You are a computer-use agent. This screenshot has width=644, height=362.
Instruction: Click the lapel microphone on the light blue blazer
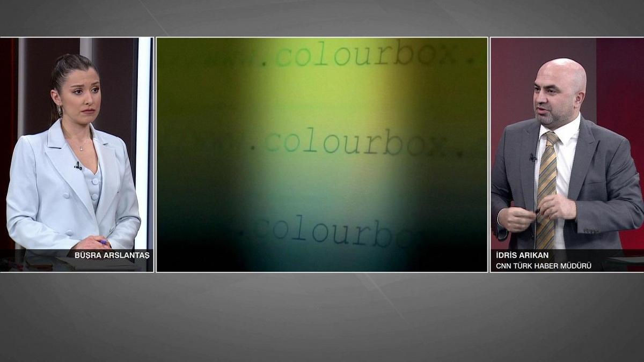(78, 166)
